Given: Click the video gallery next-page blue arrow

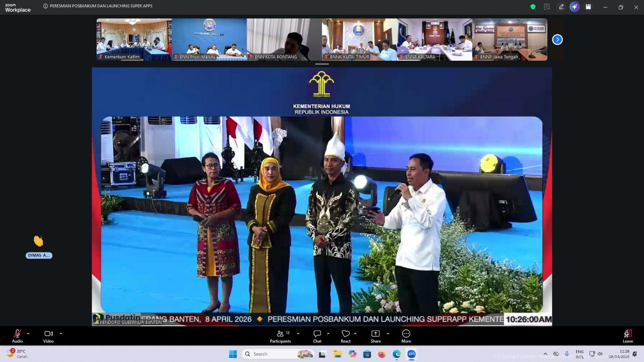Looking at the screenshot, I should point(557,39).
